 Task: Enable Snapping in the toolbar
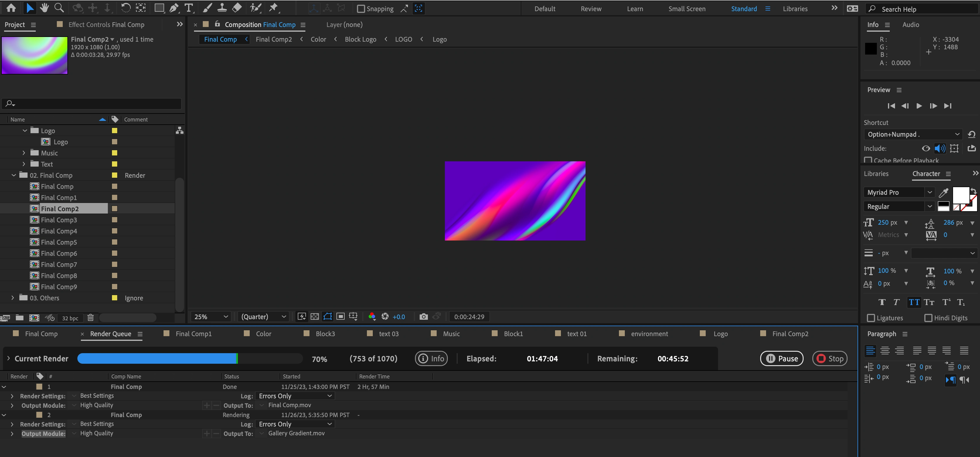pyautogui.click(x=361, y=9)
